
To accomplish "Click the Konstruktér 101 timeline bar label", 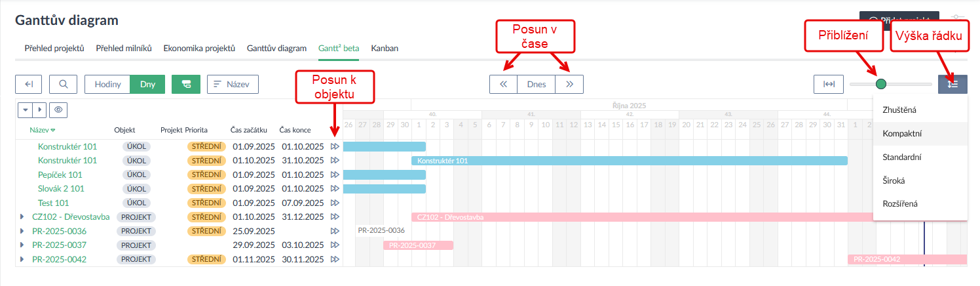I will pos(443,161).
